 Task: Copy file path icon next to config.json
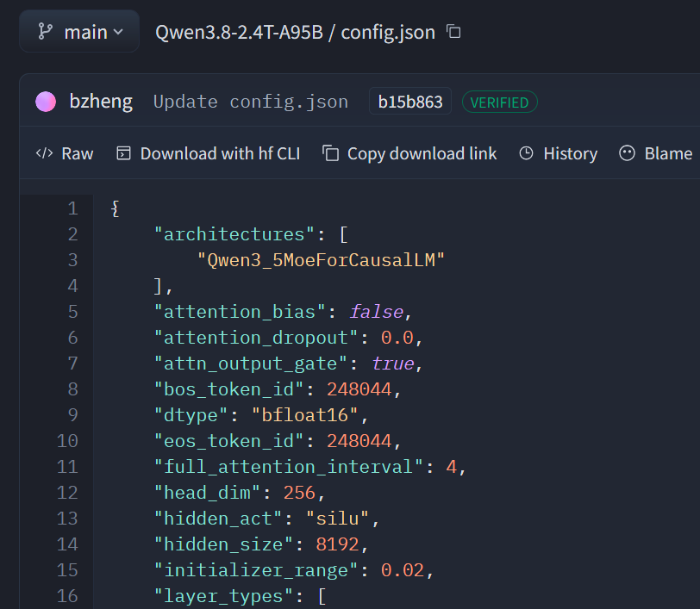[453, 32]
